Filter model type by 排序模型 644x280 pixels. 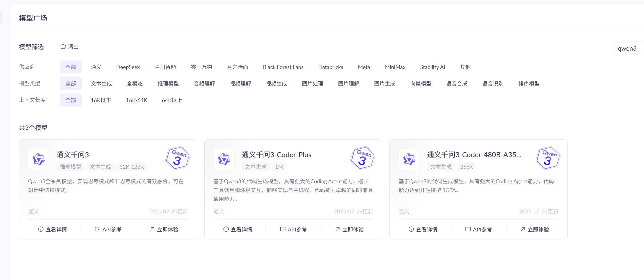point(529,83)
